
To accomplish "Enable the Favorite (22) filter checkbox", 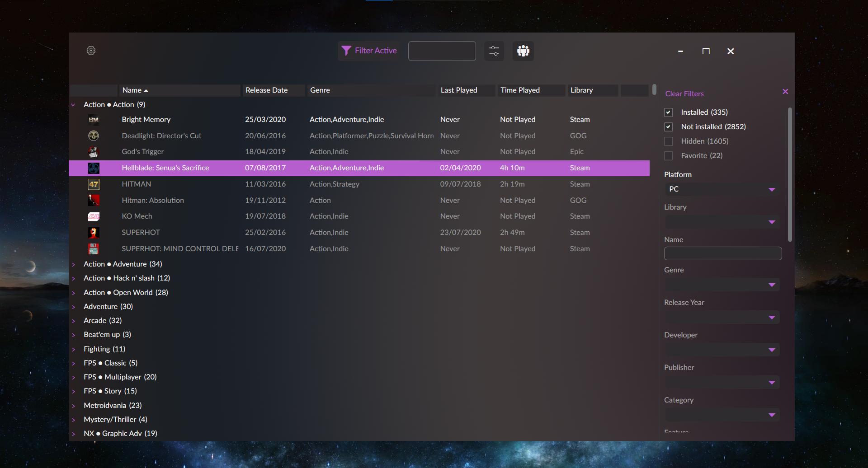I will (x=668, y=156).
